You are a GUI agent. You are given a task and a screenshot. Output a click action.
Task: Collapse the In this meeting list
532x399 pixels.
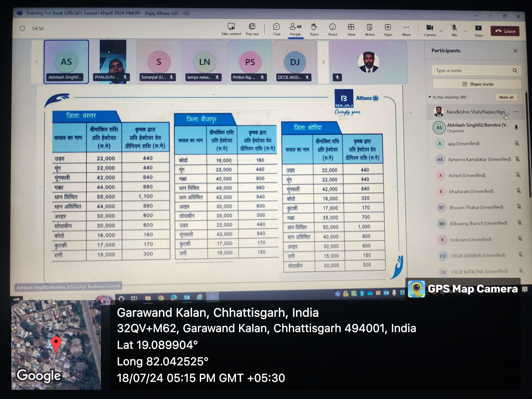(x=430, y=97)
